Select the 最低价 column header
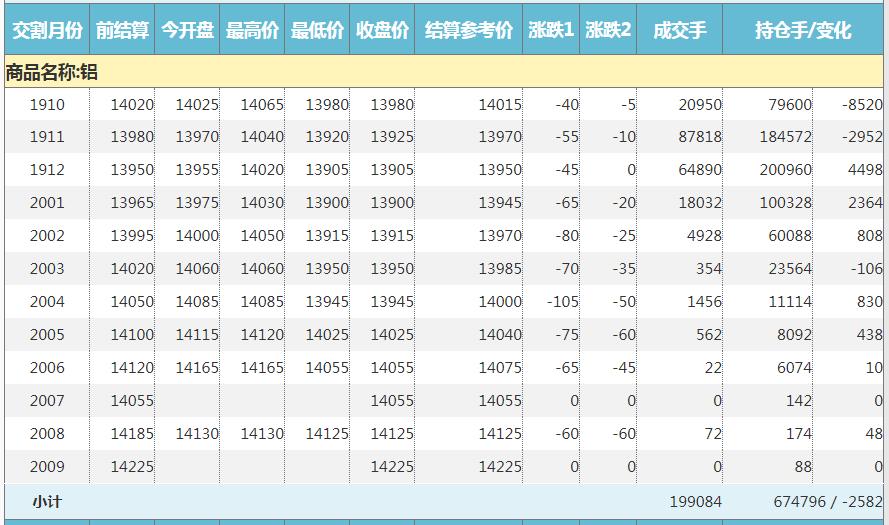The image size is (889, 525). (317, 31)
